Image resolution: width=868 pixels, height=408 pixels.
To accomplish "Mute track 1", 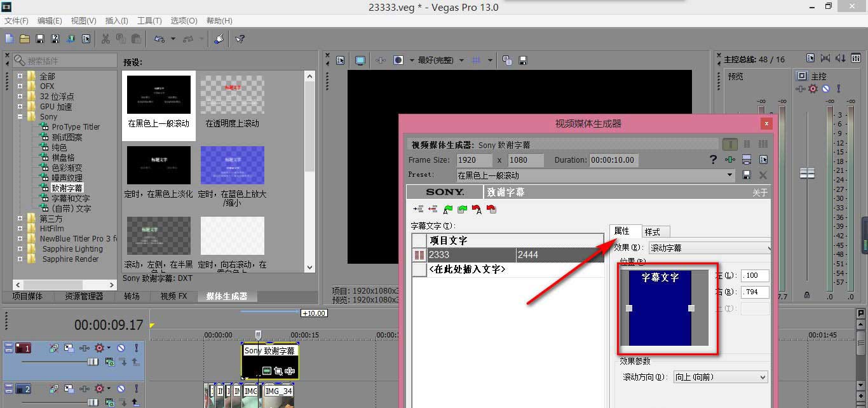I will 121,348.
